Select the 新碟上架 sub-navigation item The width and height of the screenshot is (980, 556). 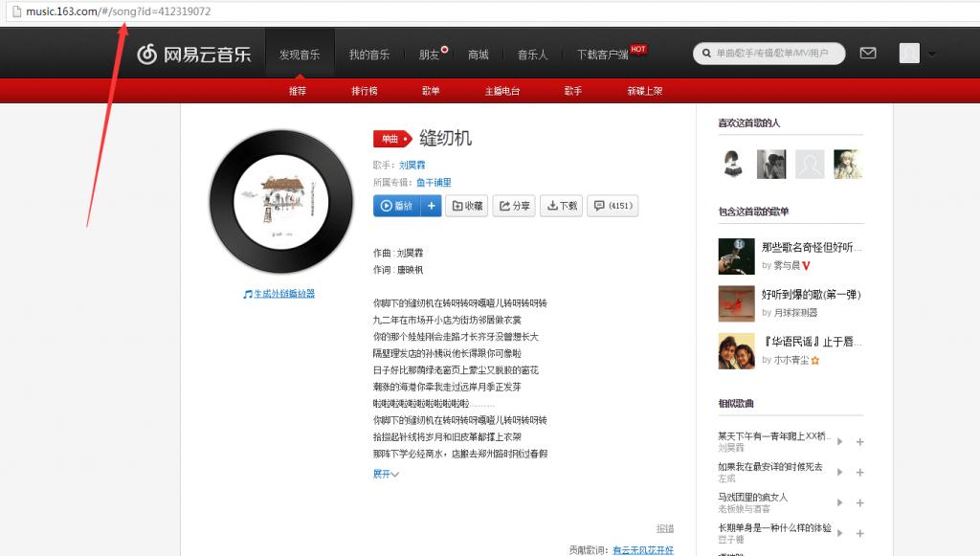point(645,91)
